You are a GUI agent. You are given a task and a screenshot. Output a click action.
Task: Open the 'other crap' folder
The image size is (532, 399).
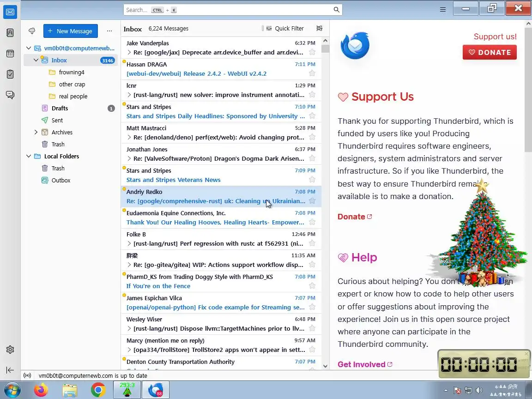71,84
